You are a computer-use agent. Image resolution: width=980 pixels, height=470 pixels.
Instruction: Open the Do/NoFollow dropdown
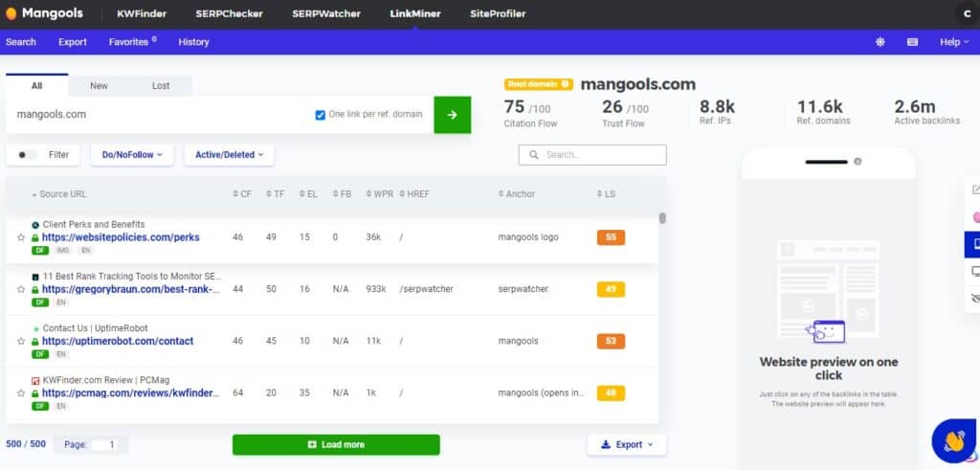[132, 155]
